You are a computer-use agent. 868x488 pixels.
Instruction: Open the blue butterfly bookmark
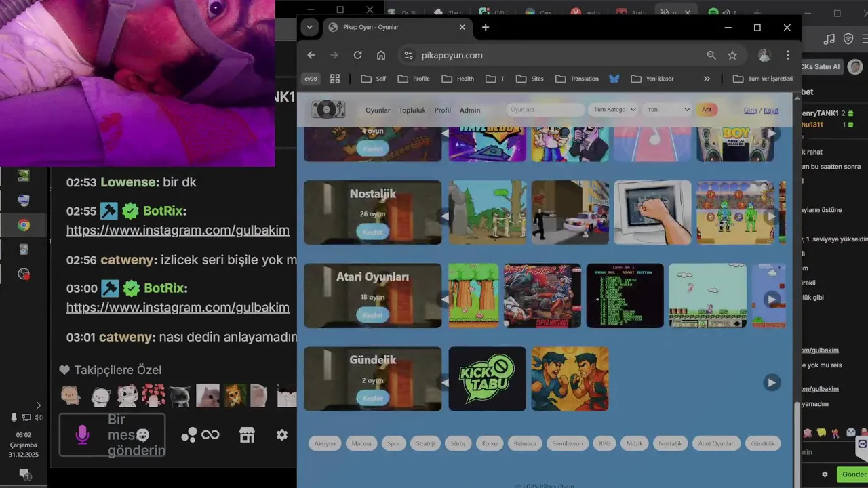(614, 79)
